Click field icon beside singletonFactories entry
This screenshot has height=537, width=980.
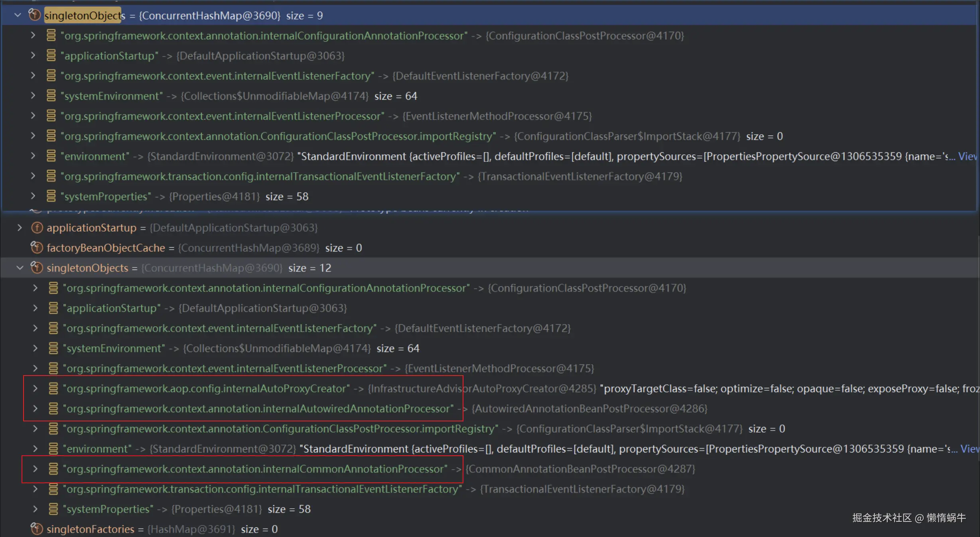pyautogui.click(x=37, y=529)
